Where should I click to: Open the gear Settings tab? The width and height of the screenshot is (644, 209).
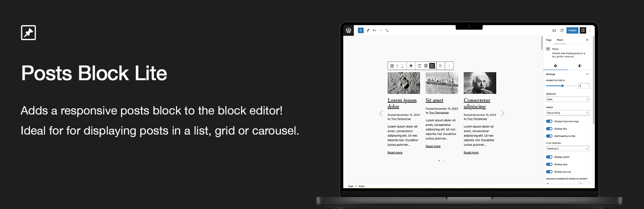tap(555, 66)
